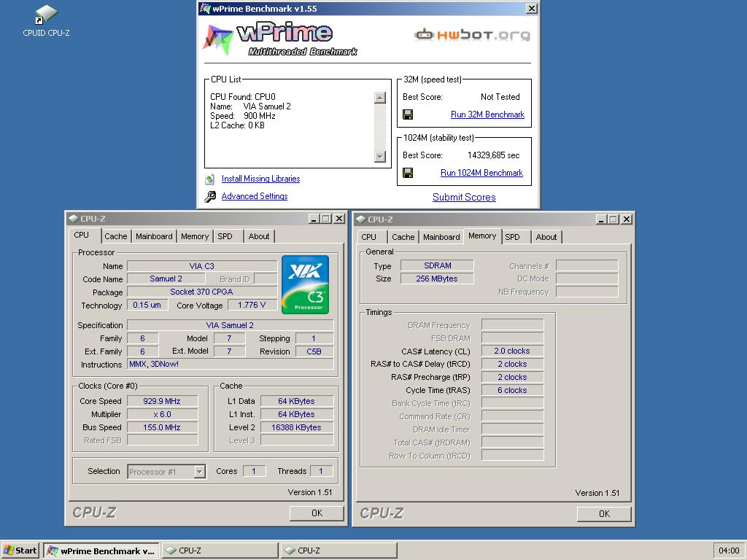
Task: Open Cache tab in left CPU-Z window
Action: click(116, 236)
